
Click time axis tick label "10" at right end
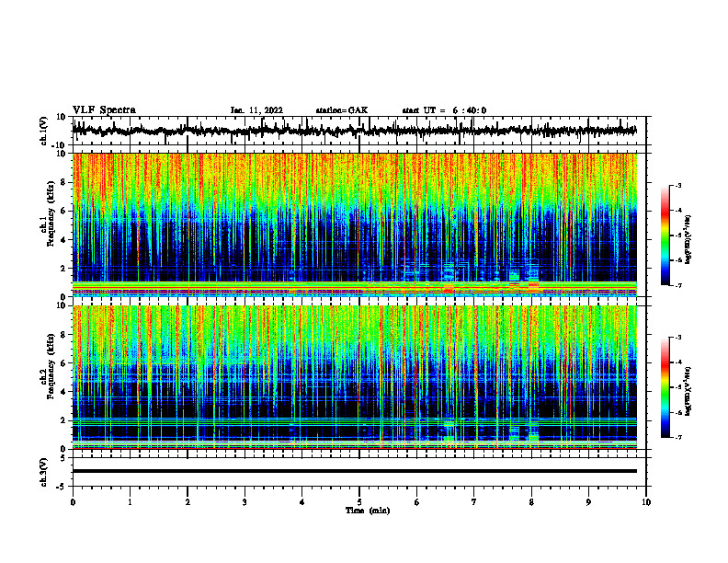pos(646,502)
